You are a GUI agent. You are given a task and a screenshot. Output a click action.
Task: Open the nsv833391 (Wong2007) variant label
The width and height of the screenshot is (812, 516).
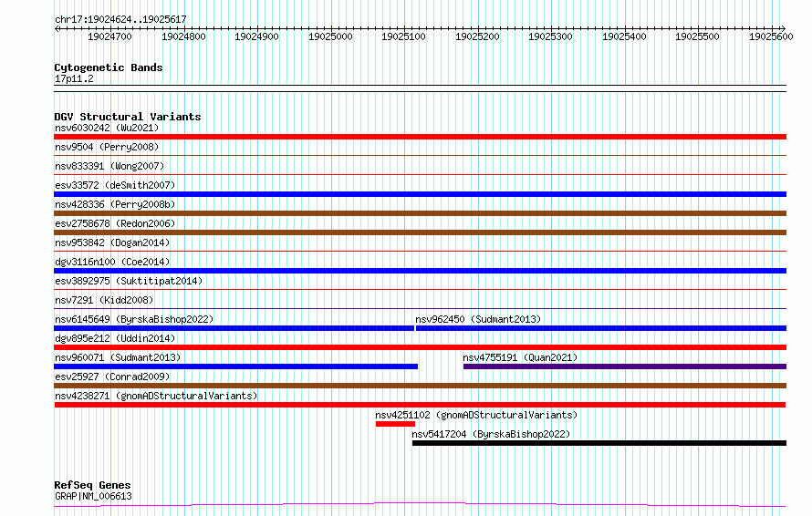pos(109,166)
